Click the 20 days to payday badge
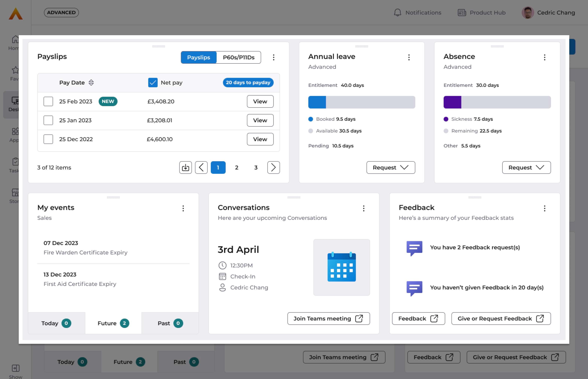The height and width of the screenshot is (379, 588). pos(248,82)
